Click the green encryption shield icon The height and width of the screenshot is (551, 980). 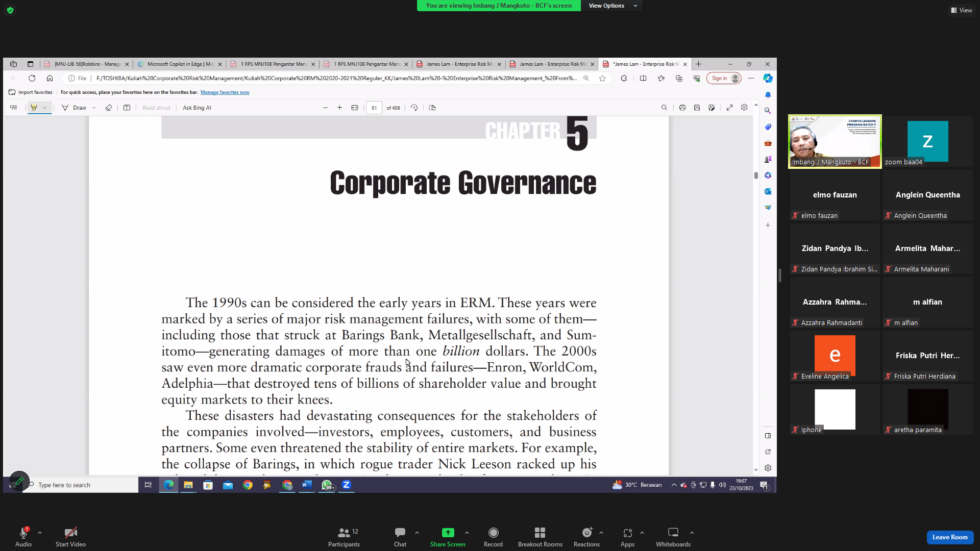tap(10, 10)
